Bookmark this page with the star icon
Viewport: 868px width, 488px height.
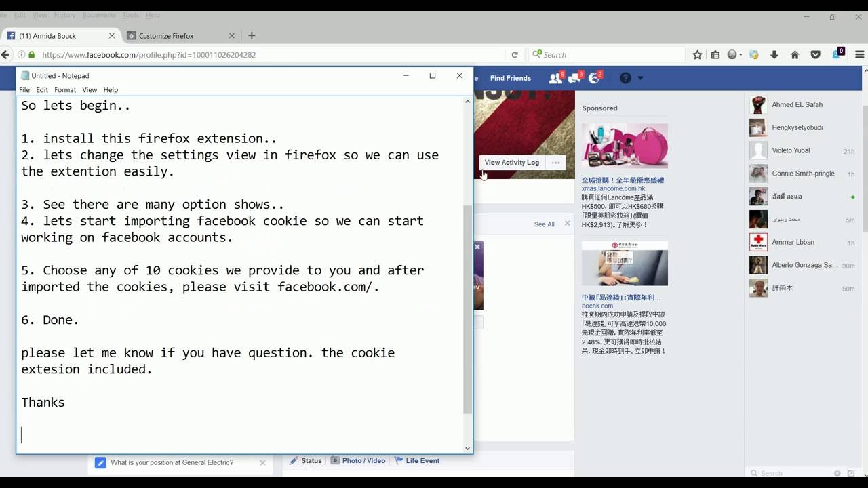coord(697,55)
